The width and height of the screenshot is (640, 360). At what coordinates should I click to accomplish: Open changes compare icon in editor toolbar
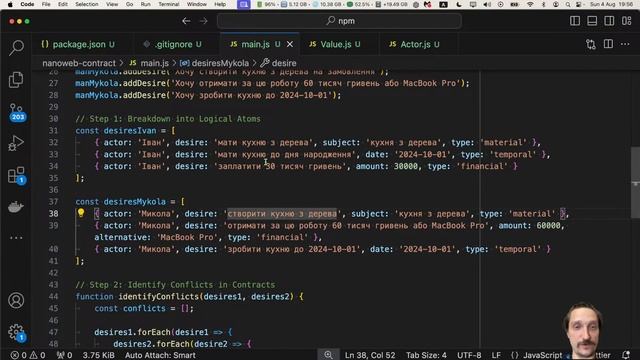pos(591,44)
